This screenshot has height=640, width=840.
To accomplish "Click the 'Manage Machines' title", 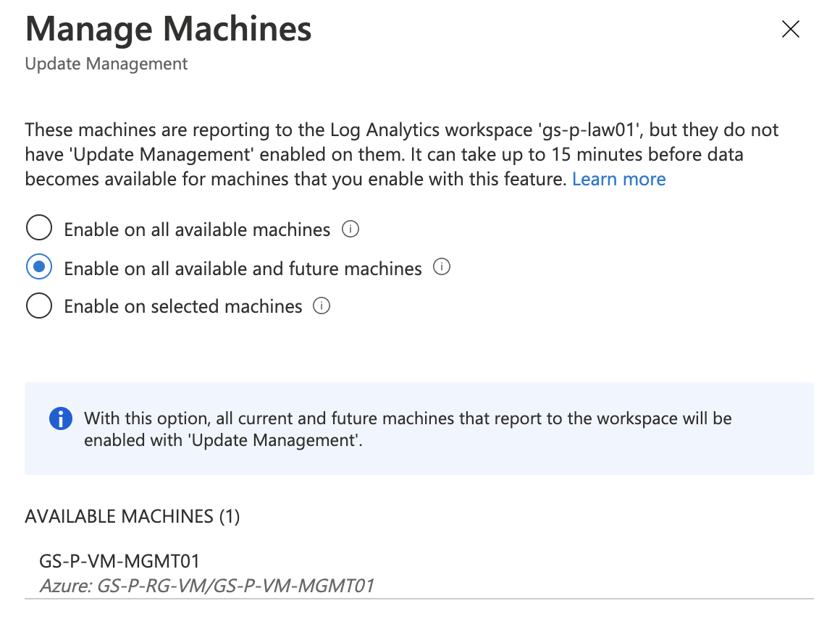I will (168, 29).
